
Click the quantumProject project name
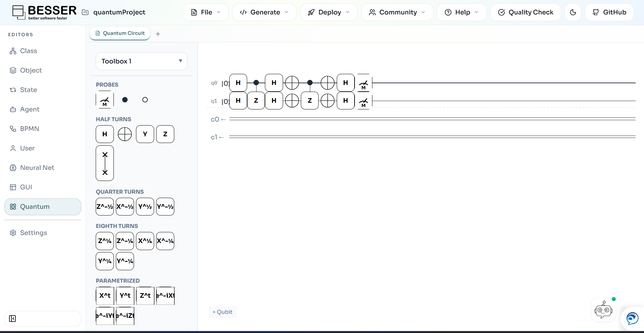119,12
